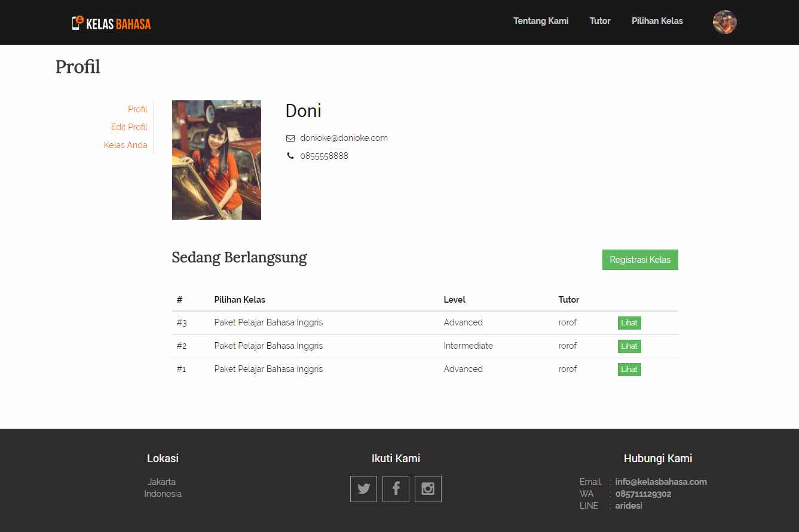
Task: Select Kelas Anda in the sidebar
Action: [125, 145]
